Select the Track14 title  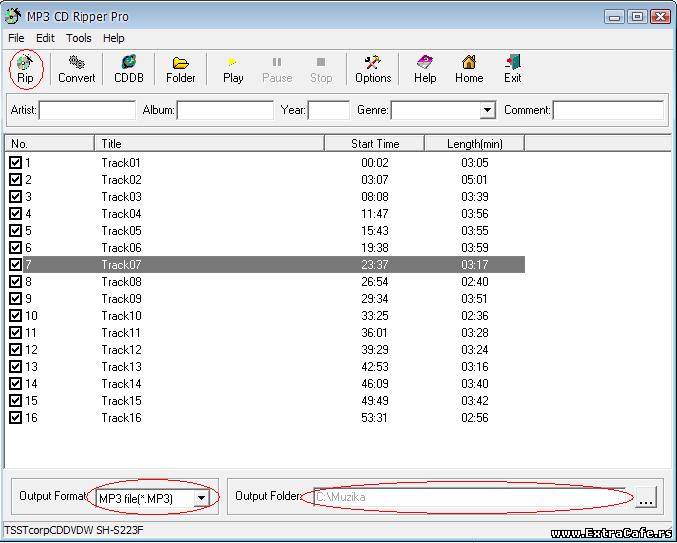[x=121, y=384]
